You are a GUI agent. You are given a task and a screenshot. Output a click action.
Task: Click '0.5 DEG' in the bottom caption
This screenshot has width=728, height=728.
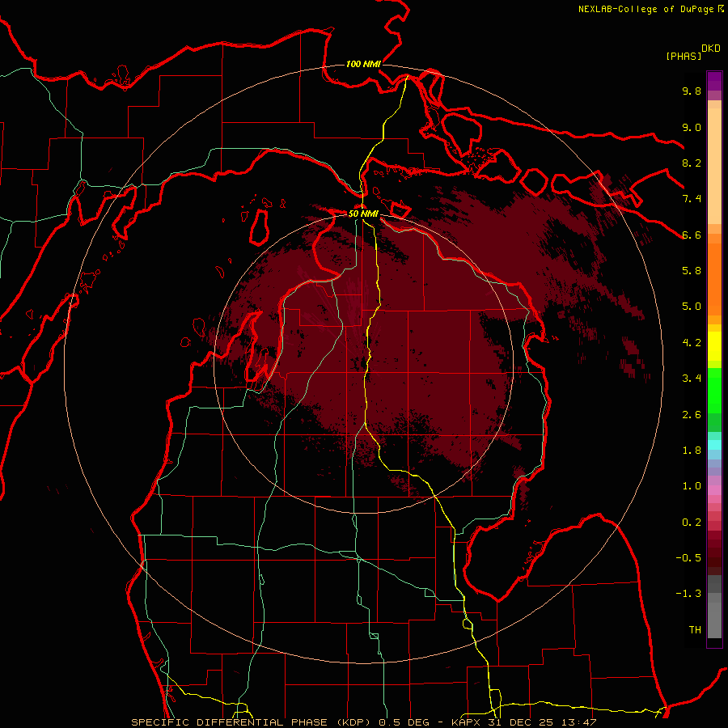[404, 722]
